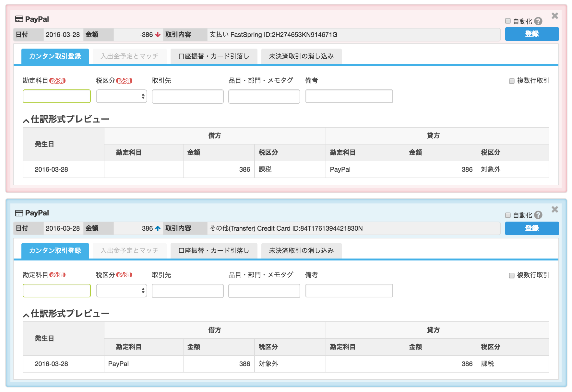Click the 必須 badge next to 税区分 in FastSpring panel
The image size is (572, 392).
click(124, 81)
